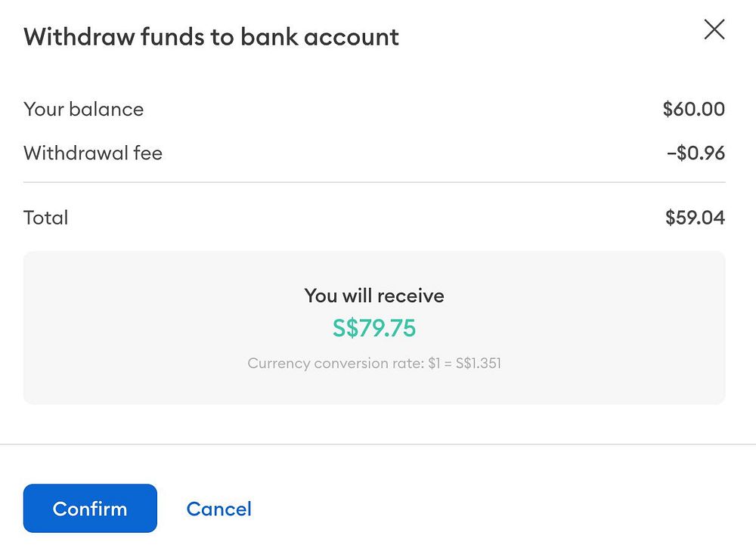
Task: Close the withdraw funds dialog
Action: (x=714, y=30)
